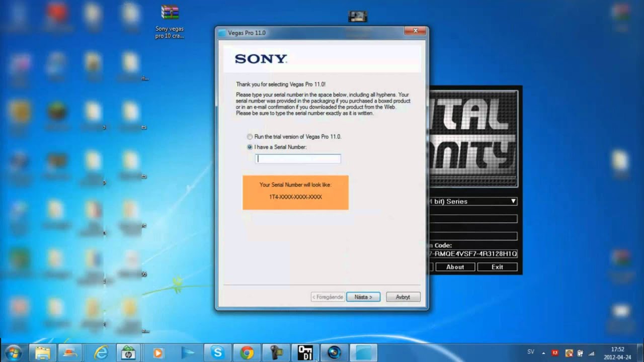
Task: Click the Avbryt button
Action: coord(403,297)
